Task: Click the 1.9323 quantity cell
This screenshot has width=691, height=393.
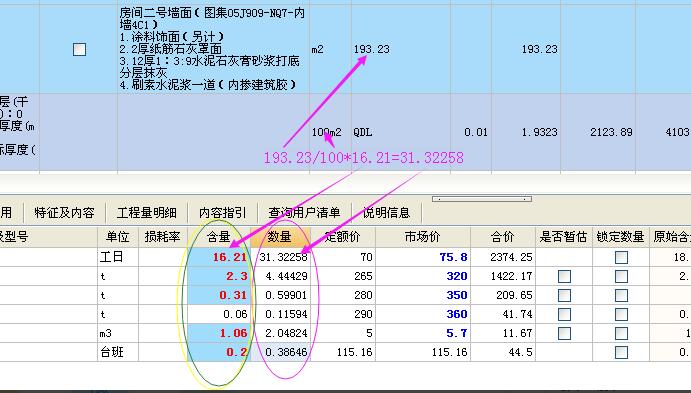Action: (x=526, y=132)
